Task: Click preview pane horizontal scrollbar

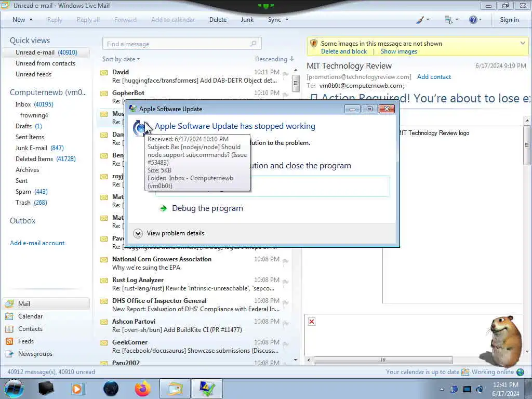Action: pos(383,360)
